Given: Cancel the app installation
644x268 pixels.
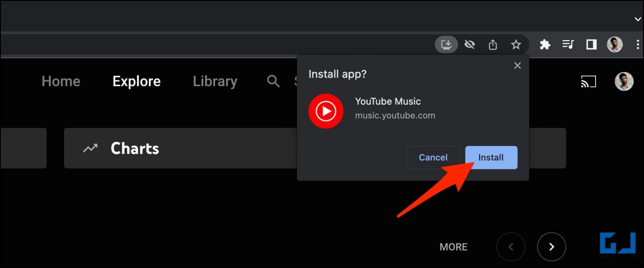Looking at the screenshot, I should pos(433,157).
